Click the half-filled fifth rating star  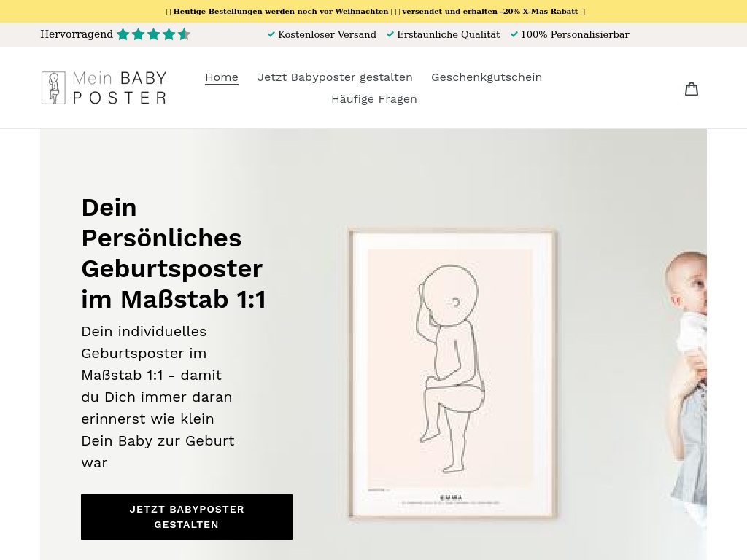184,34
